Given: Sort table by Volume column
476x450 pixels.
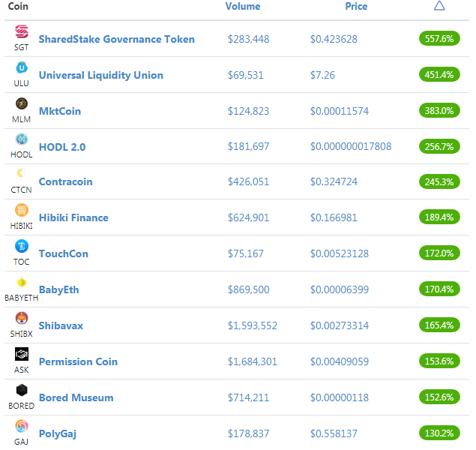Looking at the screenshot, I should point(243,7).
